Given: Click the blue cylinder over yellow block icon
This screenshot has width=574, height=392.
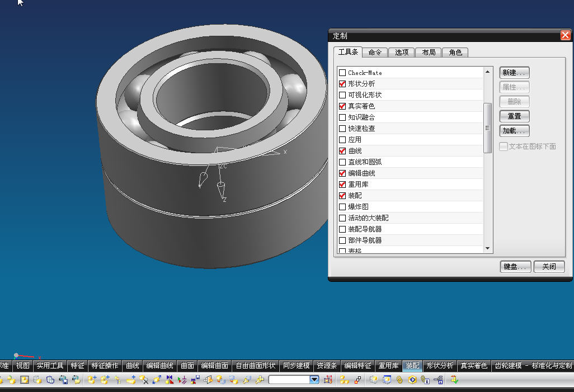Looking at the screenshot, I should pyautogui.click(x=233, y=380).
